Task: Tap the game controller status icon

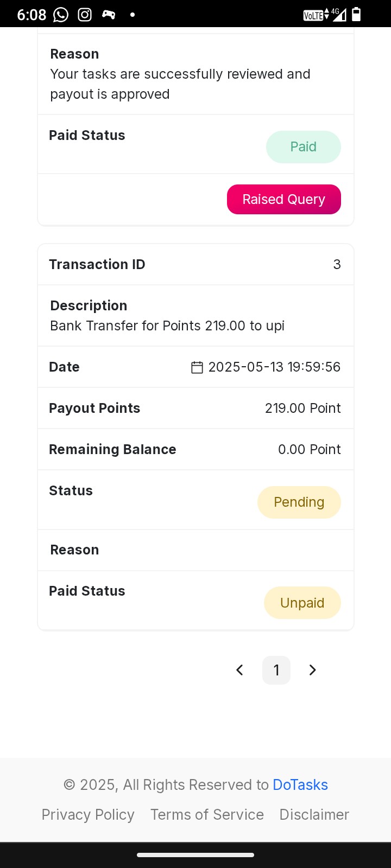Action: 109,15
